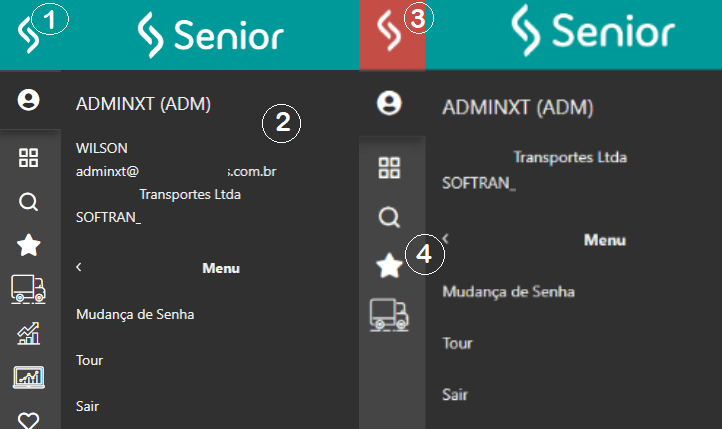722x429 pixels.
Task: Open the user profile icon in the left sidebar
Action: (29, 99)
